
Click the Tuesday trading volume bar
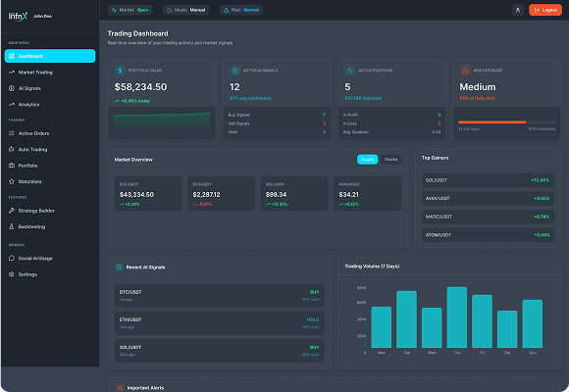(406, 319)
